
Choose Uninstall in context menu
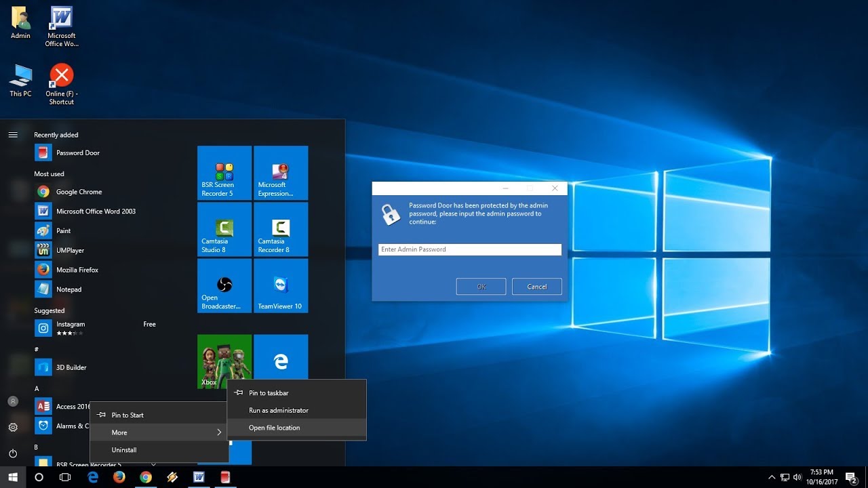pyautogui.click(x=159, y=450)
